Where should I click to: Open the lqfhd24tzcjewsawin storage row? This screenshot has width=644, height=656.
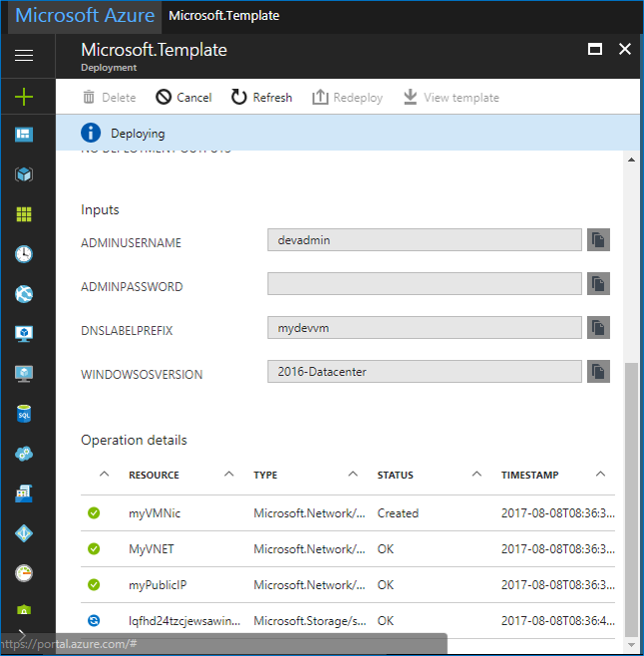348,621
